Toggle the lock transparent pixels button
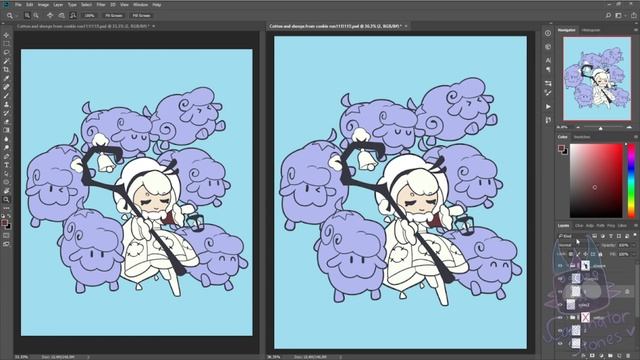This screenshot has width=640, height=360. pos(571,254)
